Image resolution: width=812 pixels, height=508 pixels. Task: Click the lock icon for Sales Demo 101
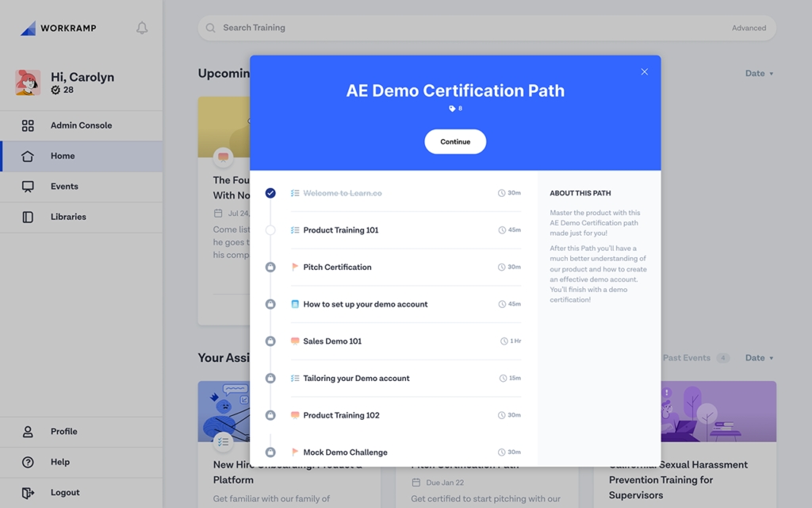270,341
